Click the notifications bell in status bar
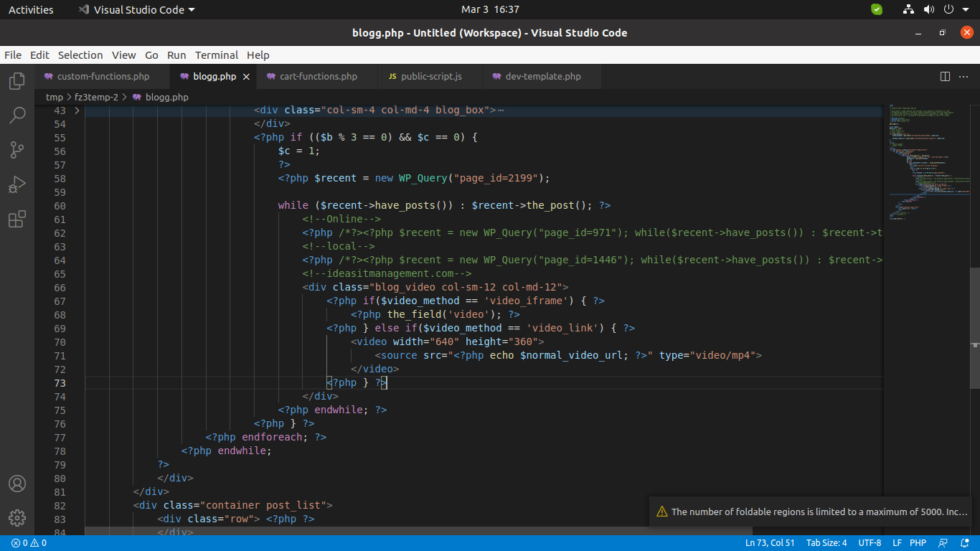The width and height of the screenshot is (980, 551). [x=965, y=543]
